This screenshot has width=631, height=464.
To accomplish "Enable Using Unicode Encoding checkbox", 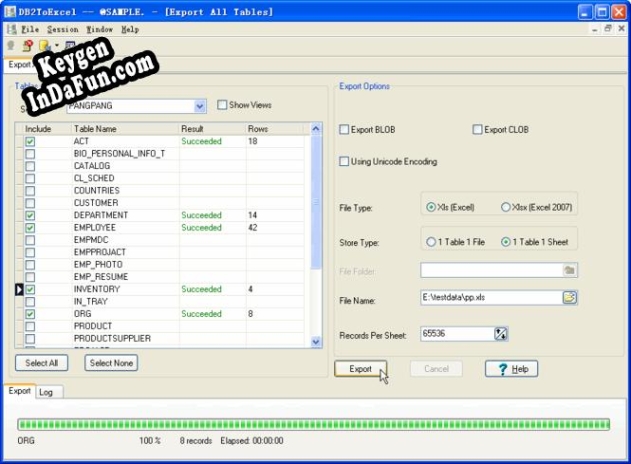I will [344, 161].
